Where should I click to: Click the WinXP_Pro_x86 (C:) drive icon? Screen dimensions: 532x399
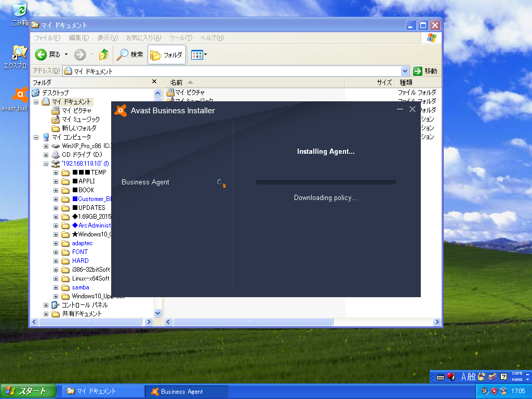click(55, 146)
